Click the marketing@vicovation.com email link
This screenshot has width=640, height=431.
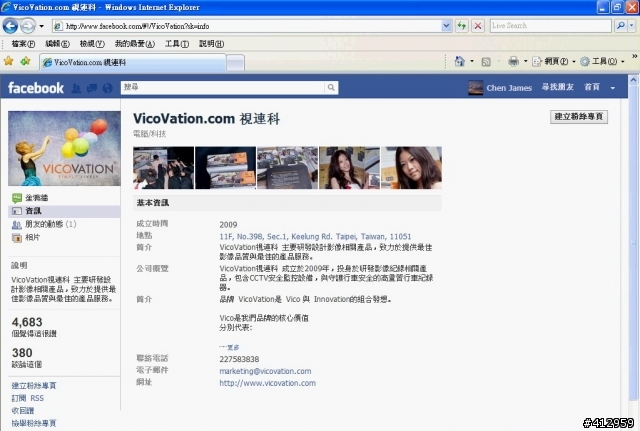coord(265,371)
